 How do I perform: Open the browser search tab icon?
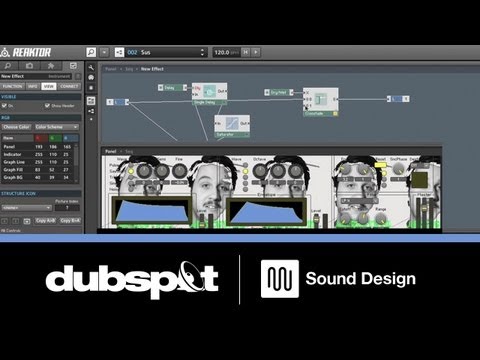click(x=8, y=66)
